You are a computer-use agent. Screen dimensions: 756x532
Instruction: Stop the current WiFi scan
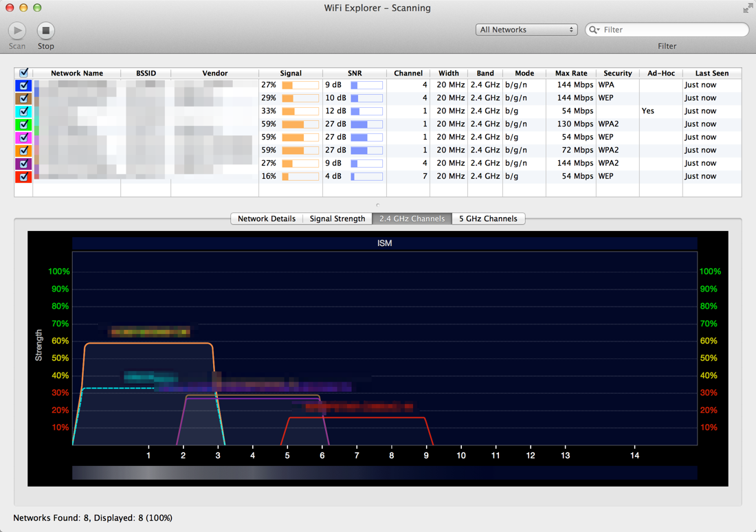pyautogui.click(x=46, y=31)
